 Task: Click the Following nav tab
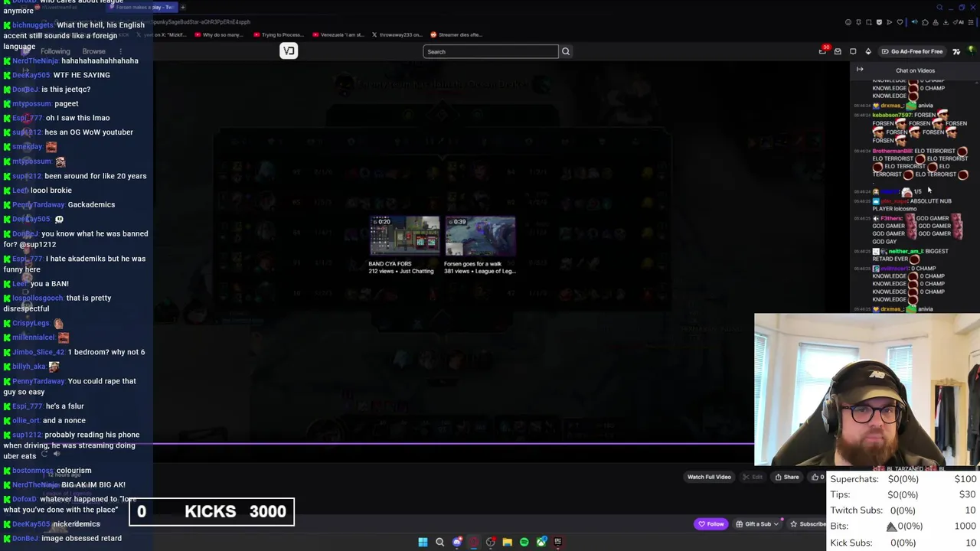point(55,51)
